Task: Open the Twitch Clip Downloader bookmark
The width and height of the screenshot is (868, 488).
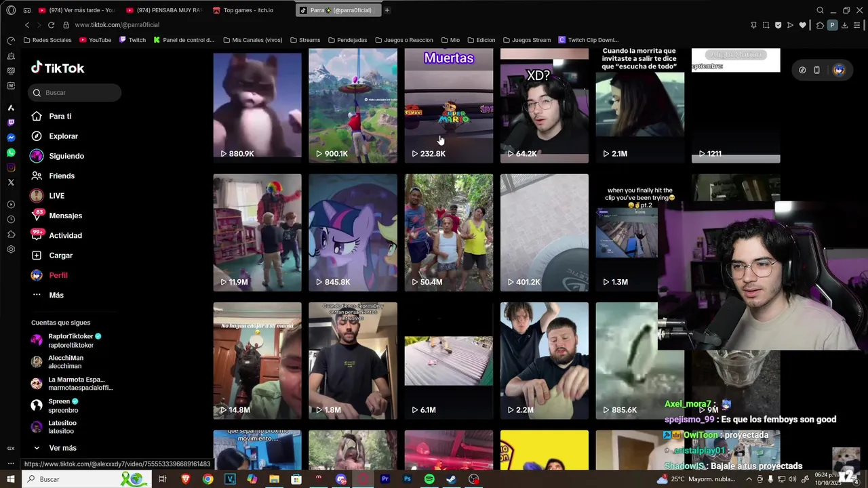Action: pos(589,40)
